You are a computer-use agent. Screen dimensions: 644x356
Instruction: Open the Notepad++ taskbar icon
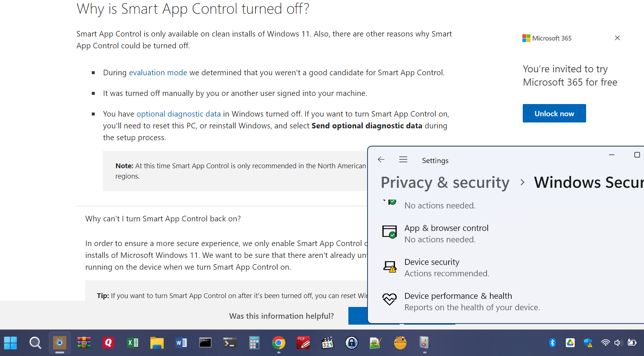coord(376,343)
